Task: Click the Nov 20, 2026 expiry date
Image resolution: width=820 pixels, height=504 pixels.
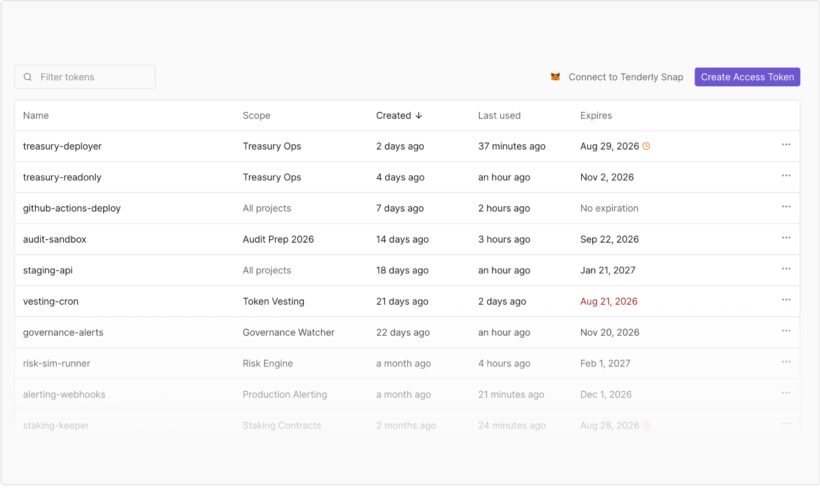Action: click(x=610, y=332)
